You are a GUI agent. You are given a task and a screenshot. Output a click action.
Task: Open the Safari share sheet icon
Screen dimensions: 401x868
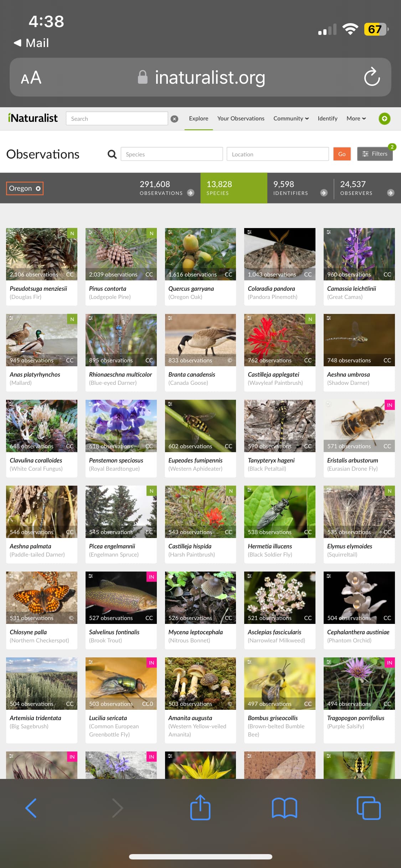click(x=200, y=807)
